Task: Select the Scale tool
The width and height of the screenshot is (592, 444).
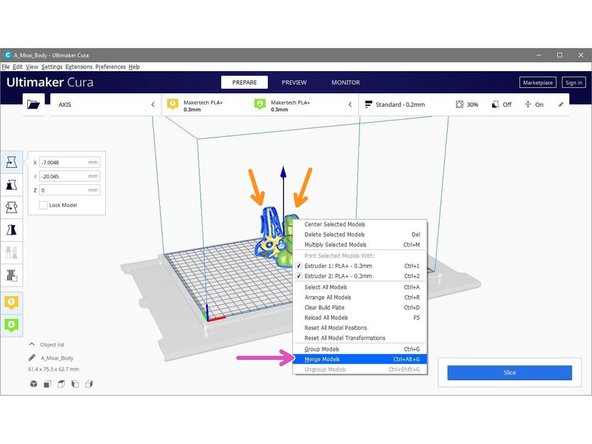Action: (12, 185)
